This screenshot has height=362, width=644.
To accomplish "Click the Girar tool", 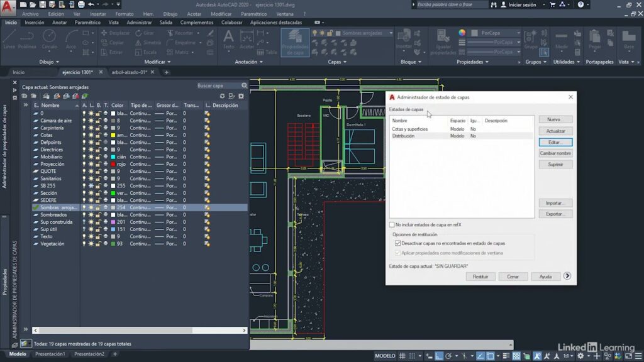I will 147,33.
